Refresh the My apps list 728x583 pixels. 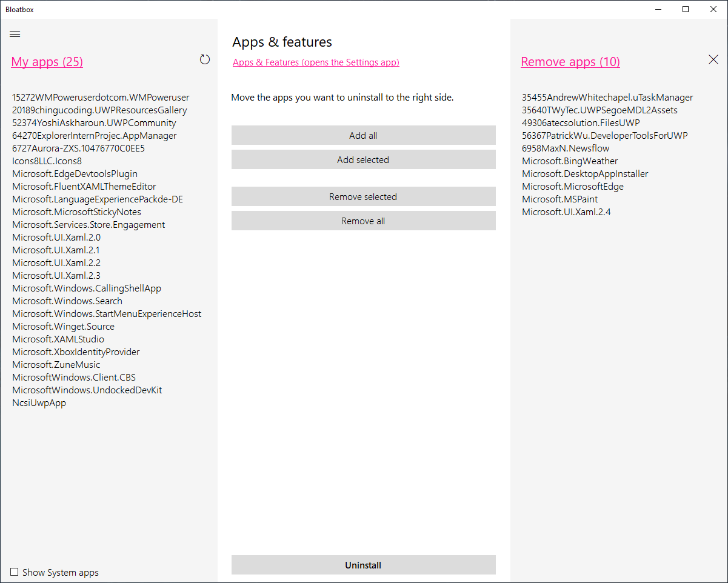[x=205, y=59]
